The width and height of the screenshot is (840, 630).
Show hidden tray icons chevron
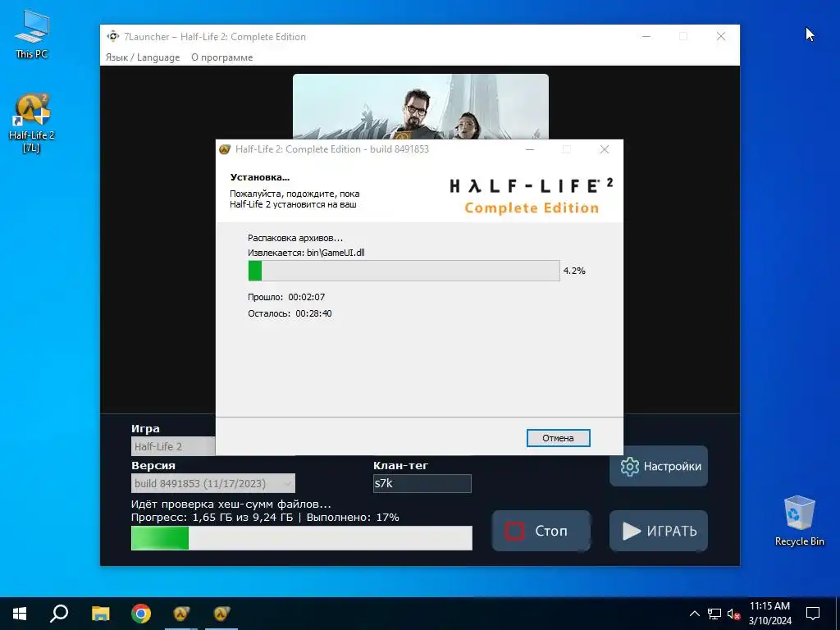[x=694, y=614]
